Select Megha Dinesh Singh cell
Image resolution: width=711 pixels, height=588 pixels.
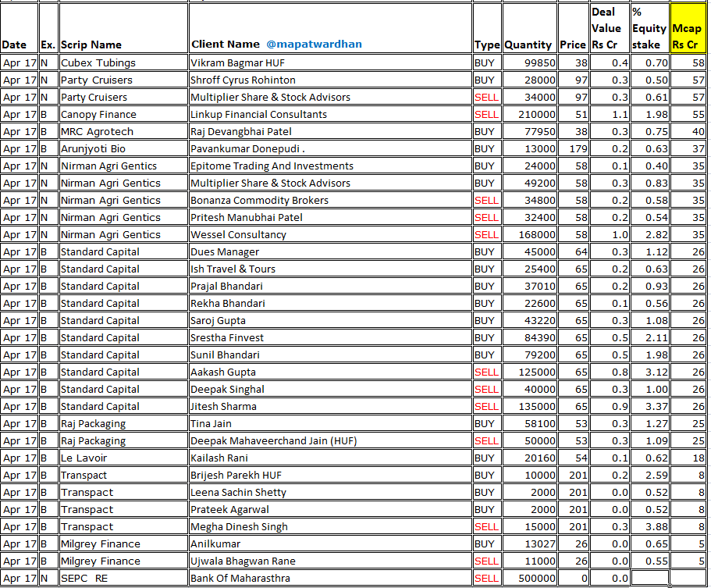[330, 527]
